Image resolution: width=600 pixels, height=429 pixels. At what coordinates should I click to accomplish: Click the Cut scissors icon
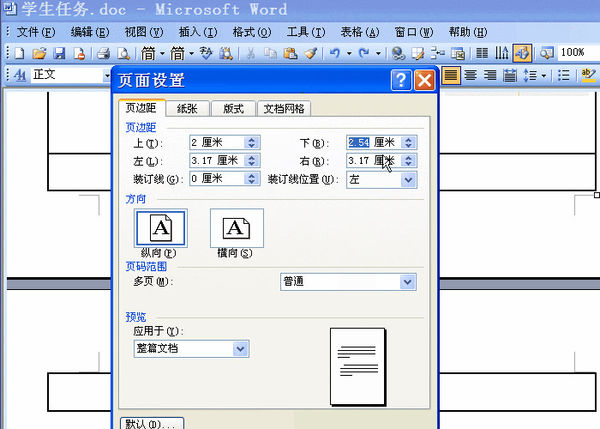coord(251,53)
